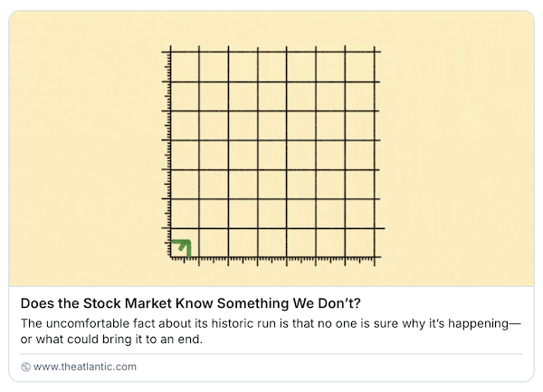This screenshot has width=543, height=392.
Task: Click the green upward arrow in the chart
Action: (182, 247)
